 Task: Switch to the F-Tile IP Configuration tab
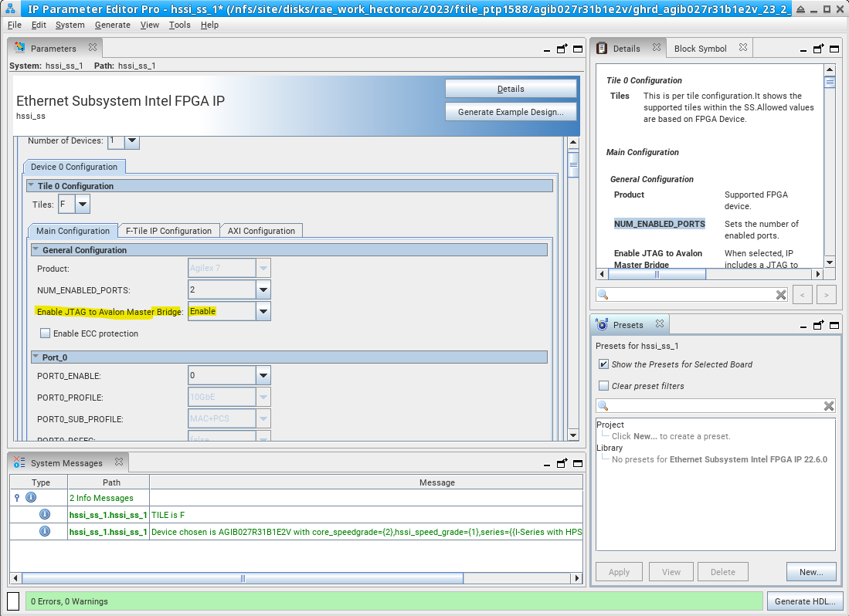click(168, 231)
